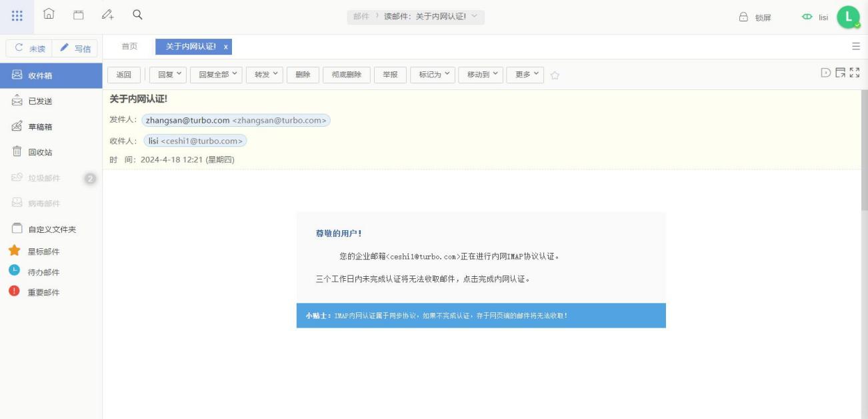Click the green L user avatar

[x=848, y=17]
